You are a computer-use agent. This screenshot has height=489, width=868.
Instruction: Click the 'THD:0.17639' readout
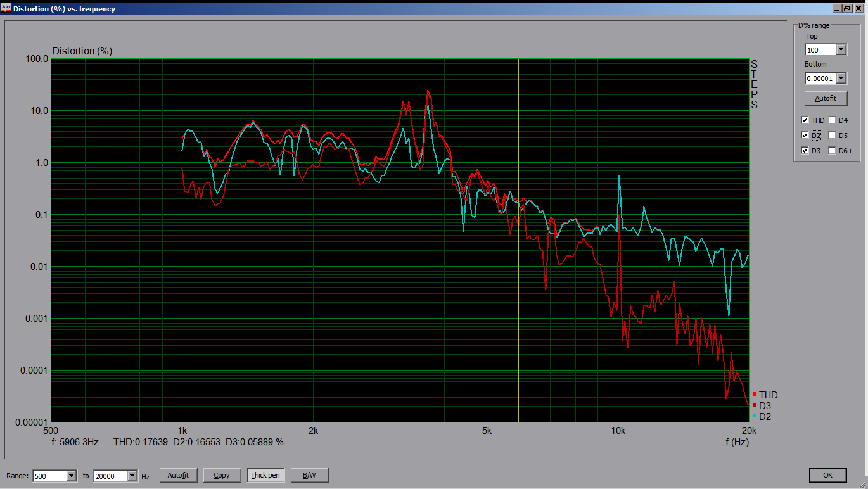click(x=141, y=442)
